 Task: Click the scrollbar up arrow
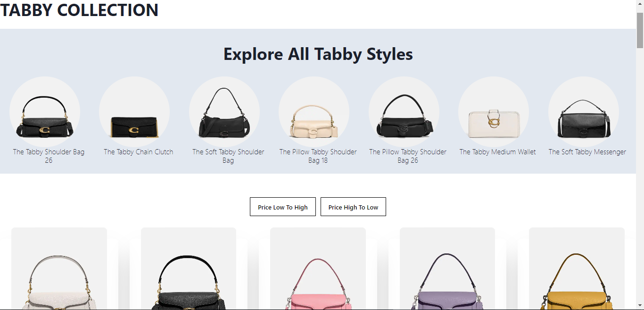coord(640,4)
